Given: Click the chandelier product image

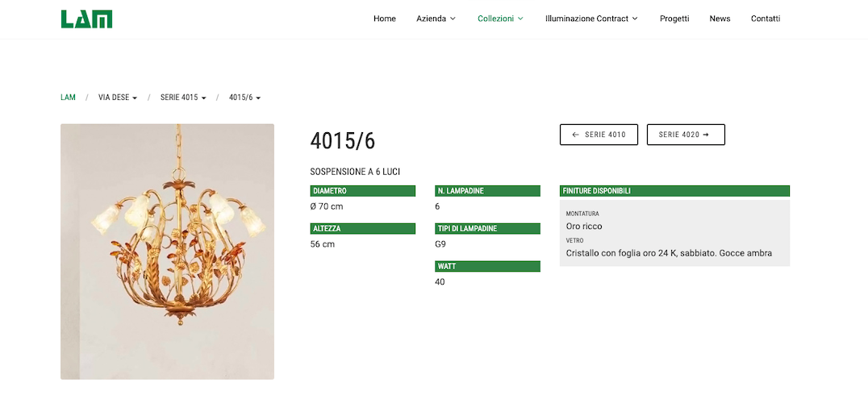Looking at the screenshot, I should 167,252.
